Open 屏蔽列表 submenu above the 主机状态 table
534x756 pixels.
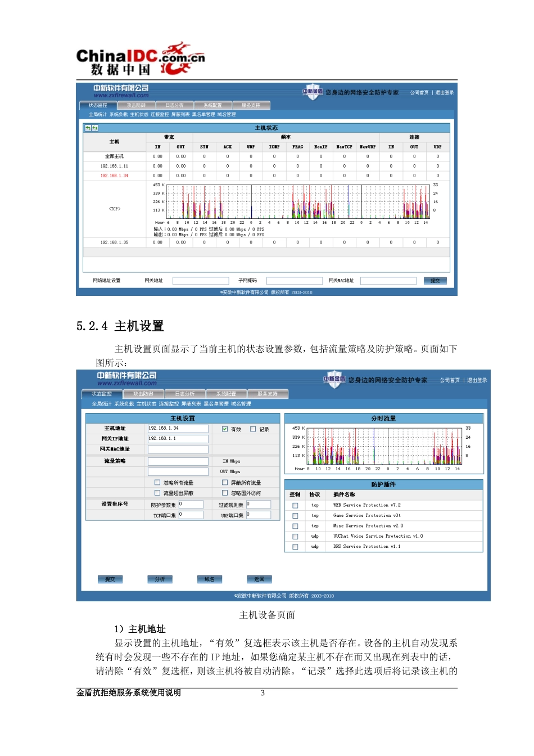(x=180, y=114)
